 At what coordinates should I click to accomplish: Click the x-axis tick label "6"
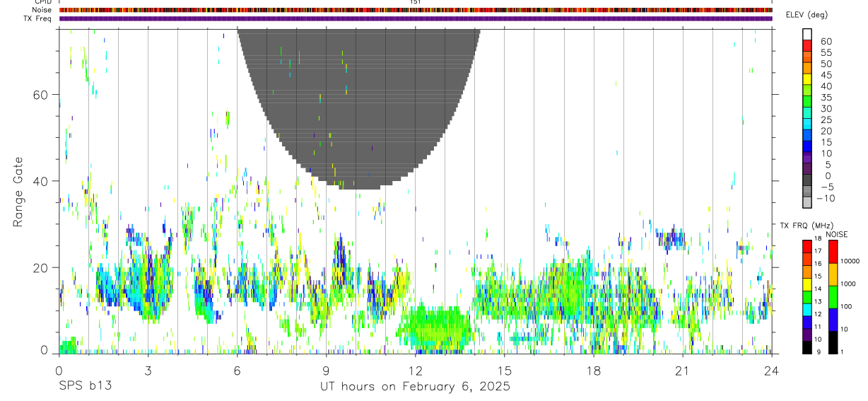click(237, 370)
